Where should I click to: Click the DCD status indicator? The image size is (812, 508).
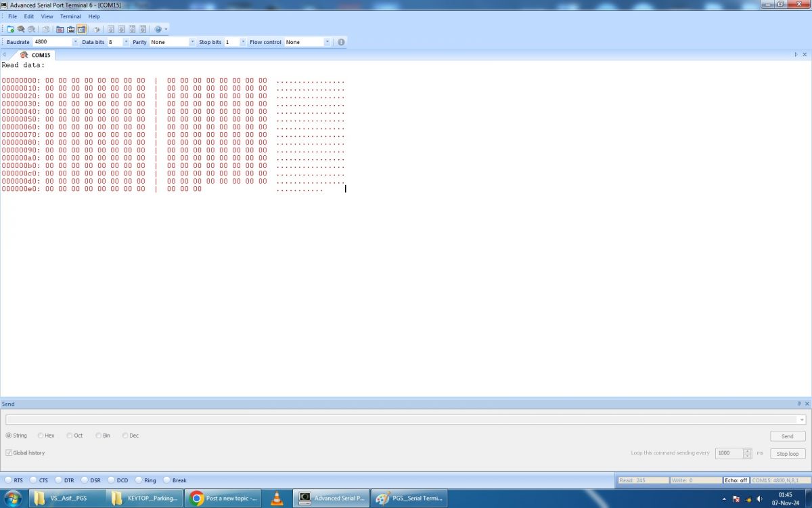(111, 480)
